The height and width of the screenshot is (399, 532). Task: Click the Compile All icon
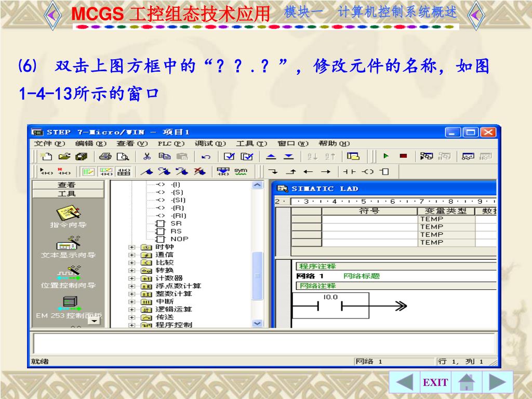point(247,156)
